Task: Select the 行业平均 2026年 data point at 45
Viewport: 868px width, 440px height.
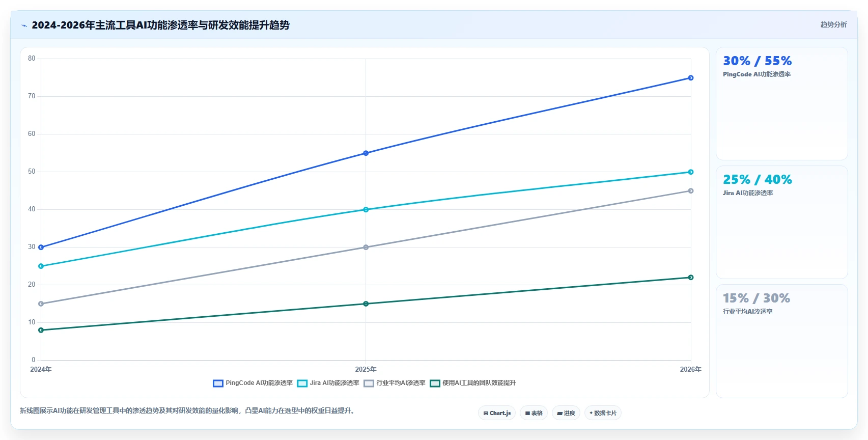Action: (x=691, y=191)
